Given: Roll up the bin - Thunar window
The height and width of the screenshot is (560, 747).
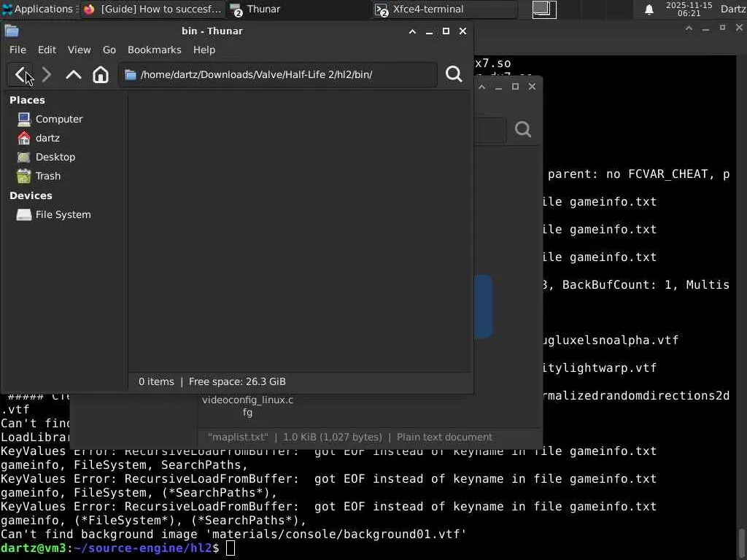Looking at the screenshot, I should click(x=413, y=31).
